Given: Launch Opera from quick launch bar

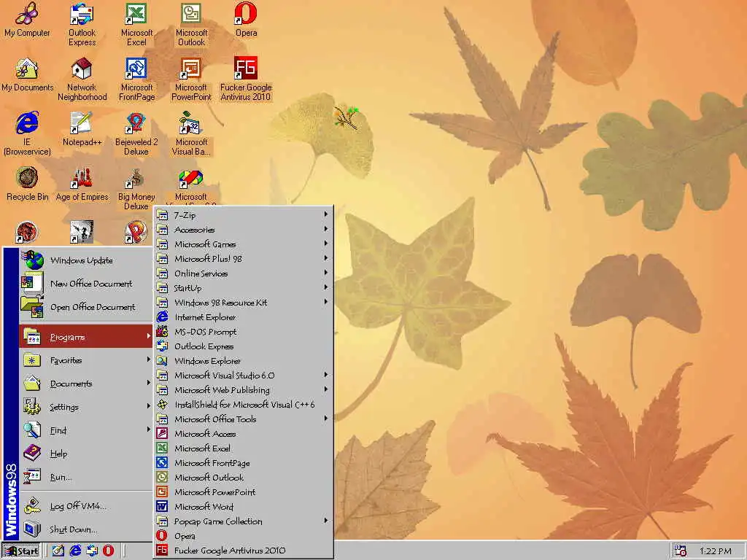Looking at the screenshot, I should pyautogui.click(x=109, y=551).
